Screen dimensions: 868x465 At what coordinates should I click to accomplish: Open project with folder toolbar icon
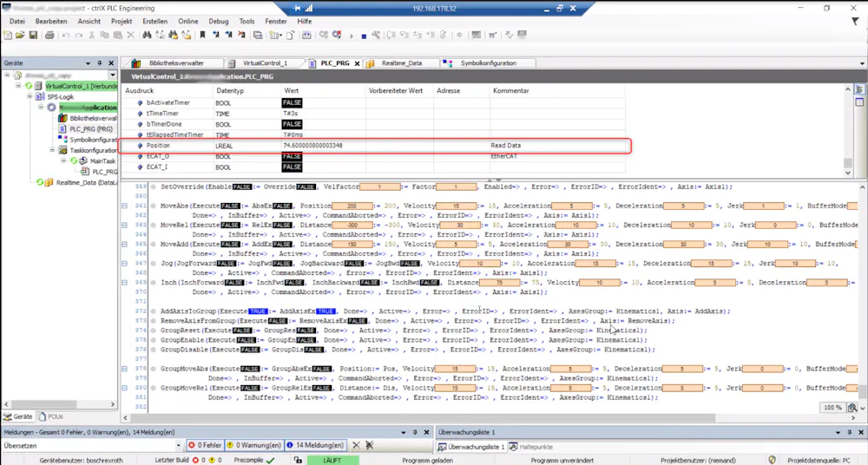coord(20,35)
